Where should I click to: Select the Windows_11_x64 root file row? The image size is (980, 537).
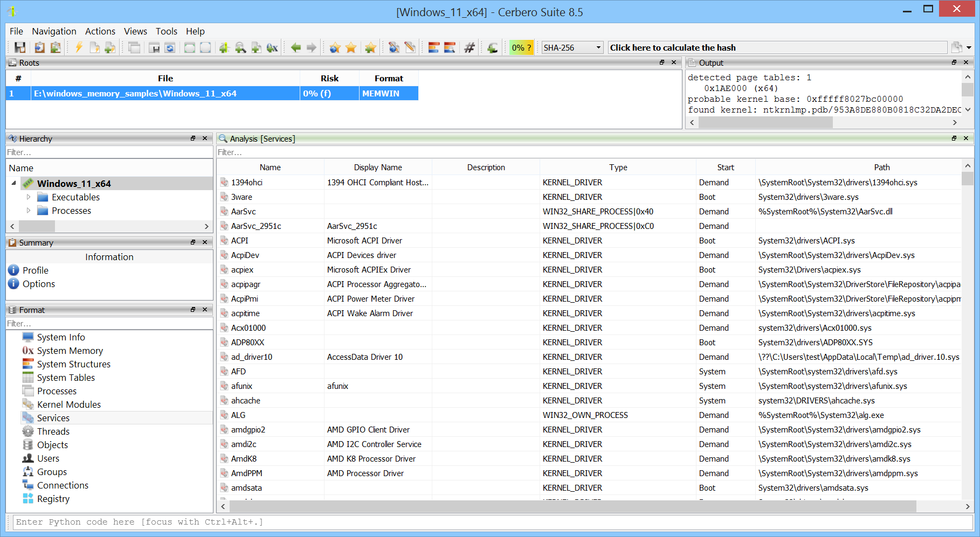(x=212, y=93)
